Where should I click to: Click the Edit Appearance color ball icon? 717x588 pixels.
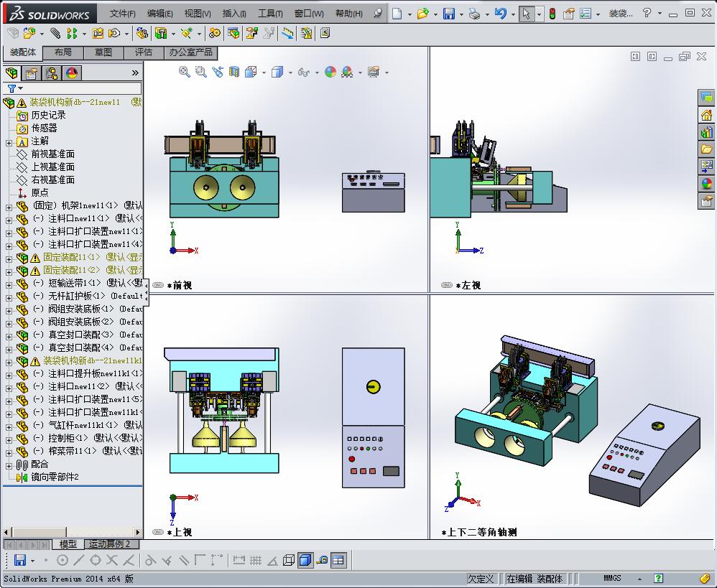click(x=330, y=72)
